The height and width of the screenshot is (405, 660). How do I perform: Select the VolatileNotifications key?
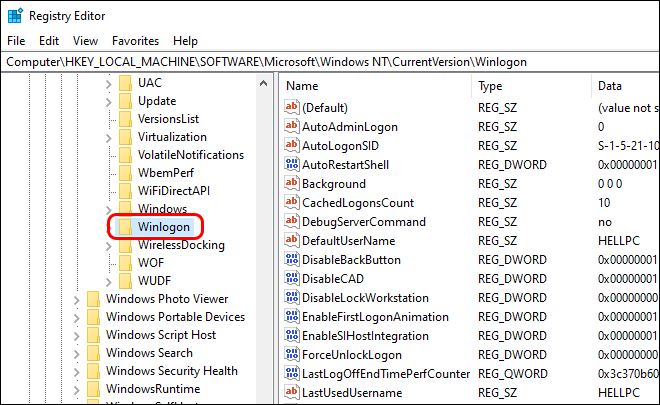pyautogui.click(x=191, y=155)
